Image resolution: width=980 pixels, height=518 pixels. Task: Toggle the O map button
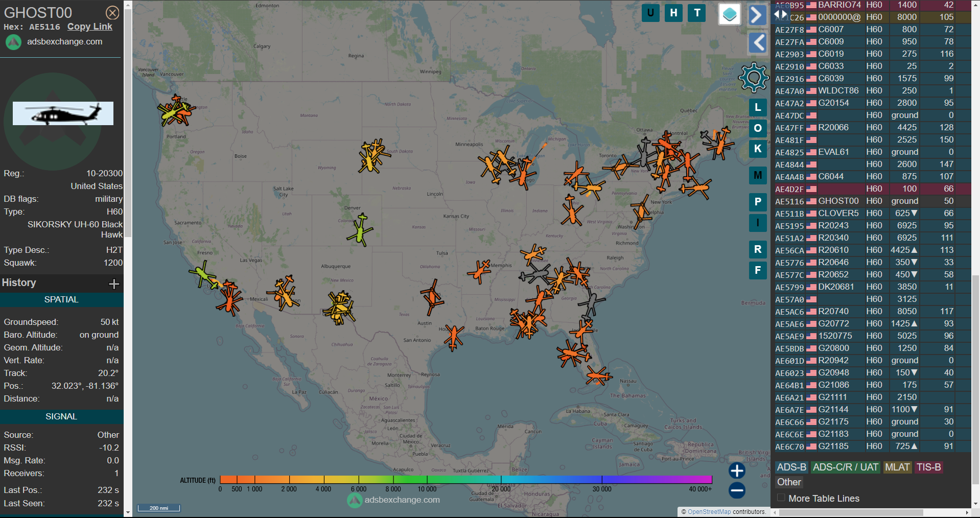[758, 128]
